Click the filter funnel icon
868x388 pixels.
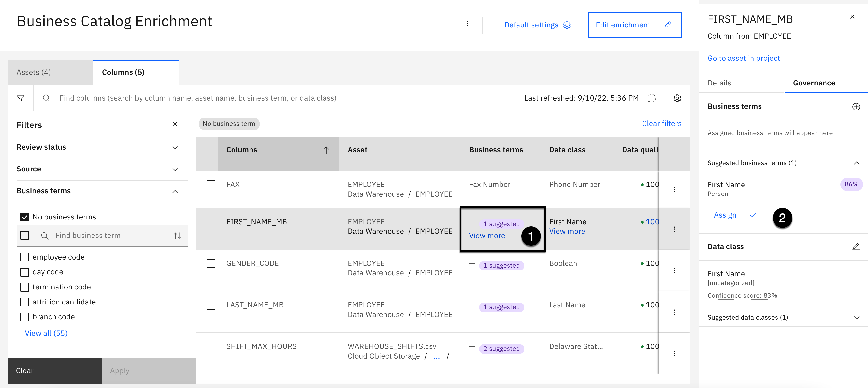(21, 98)
